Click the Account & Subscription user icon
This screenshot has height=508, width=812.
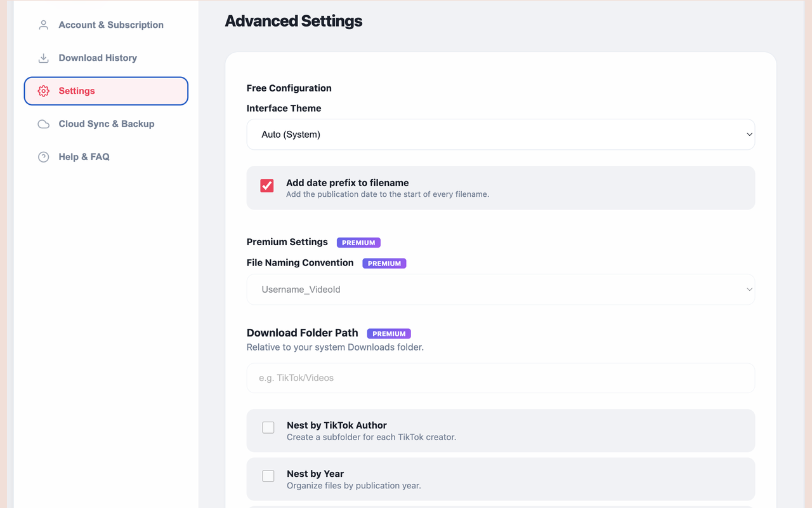43,25
